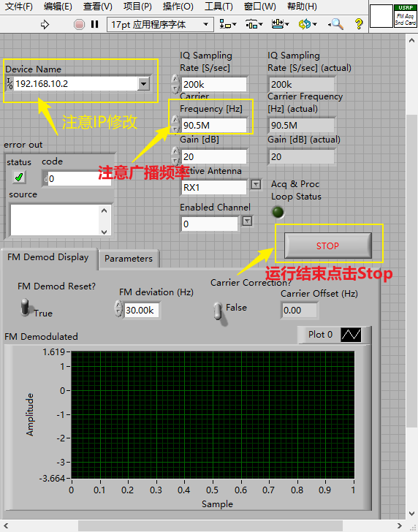Click the STOP button
The image size is (418, 532).
click(x=327, y=246)
